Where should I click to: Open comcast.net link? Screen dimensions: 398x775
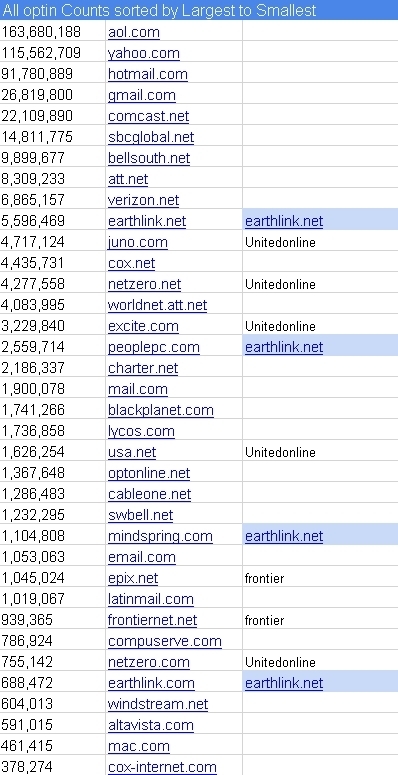point(148,116)
